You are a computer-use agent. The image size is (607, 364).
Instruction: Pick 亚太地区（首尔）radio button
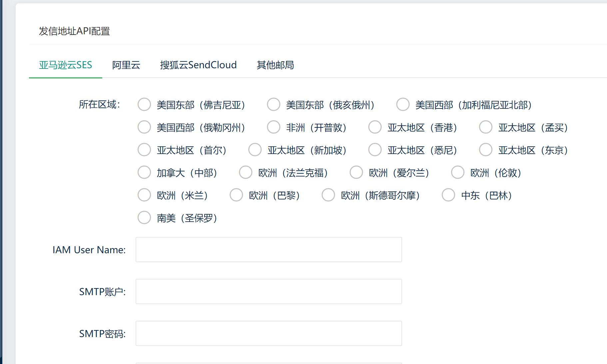(144, 150)
